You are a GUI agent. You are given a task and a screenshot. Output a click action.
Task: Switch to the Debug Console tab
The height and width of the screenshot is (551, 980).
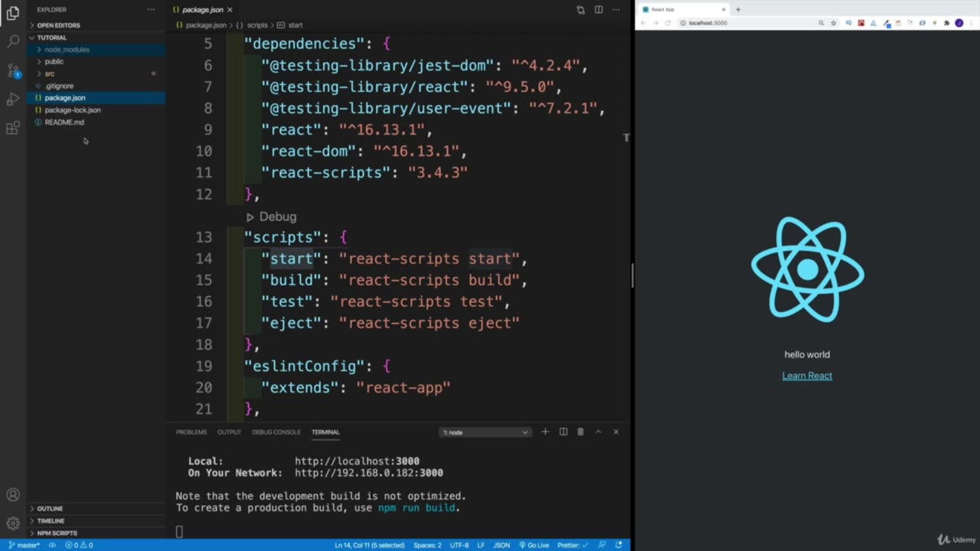[x=276, y=432]
